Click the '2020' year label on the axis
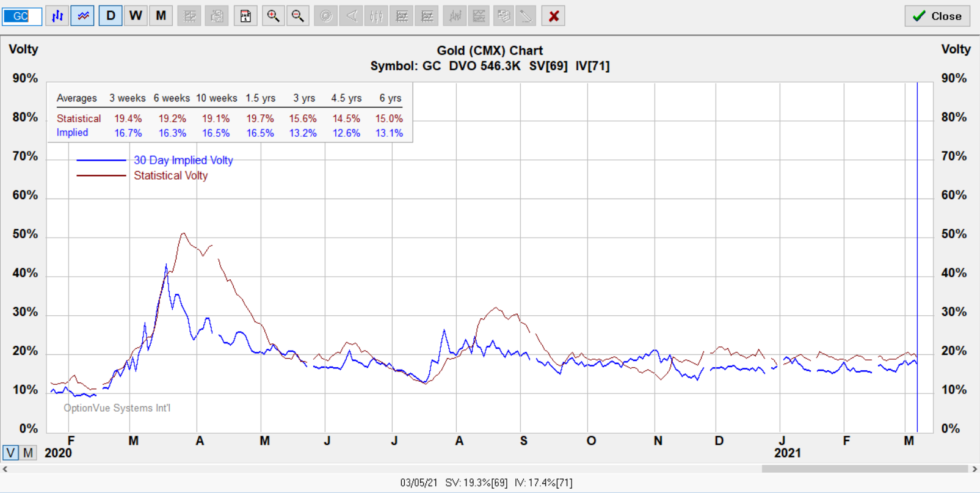980x493 pixels. [59, 453]
